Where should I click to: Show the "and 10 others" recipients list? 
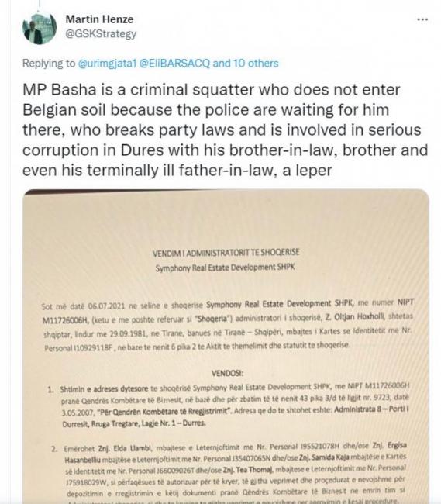pos(246,64)
